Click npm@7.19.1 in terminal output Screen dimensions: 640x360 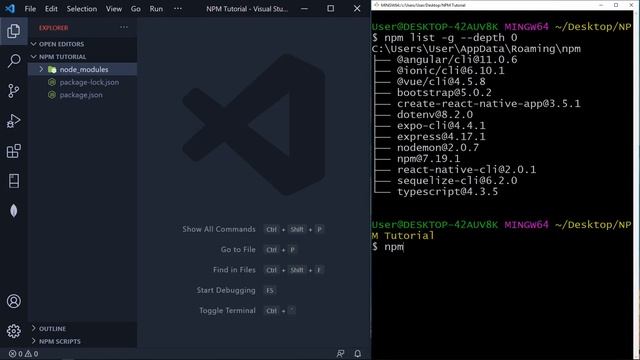[x=429, y=159]
